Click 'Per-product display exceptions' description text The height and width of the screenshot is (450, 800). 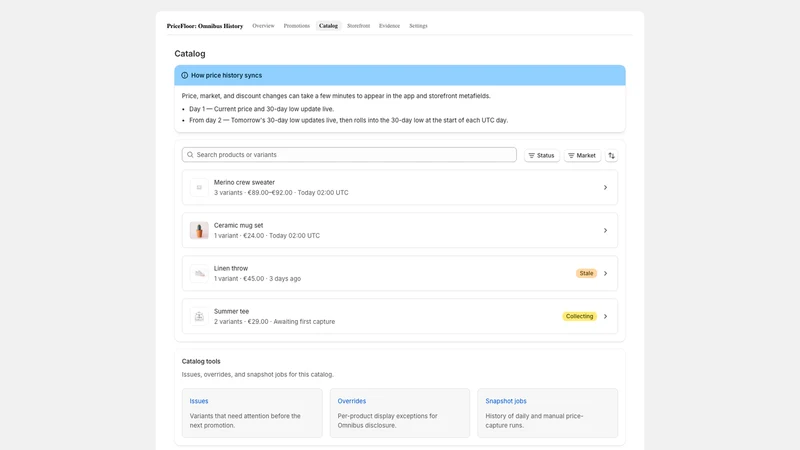387,420
